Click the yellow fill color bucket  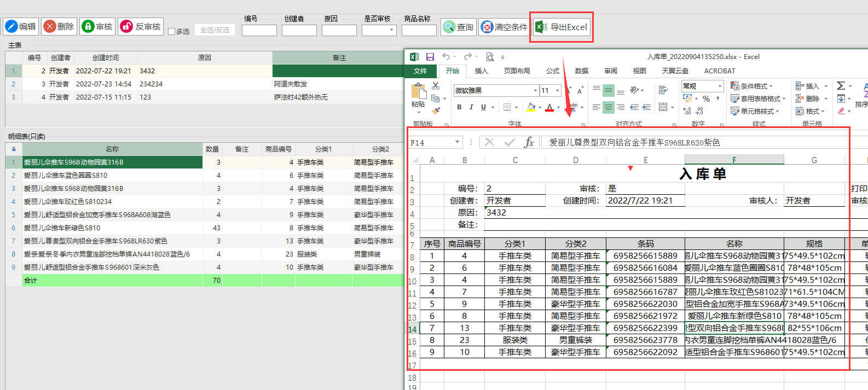[x=530, y=107]
